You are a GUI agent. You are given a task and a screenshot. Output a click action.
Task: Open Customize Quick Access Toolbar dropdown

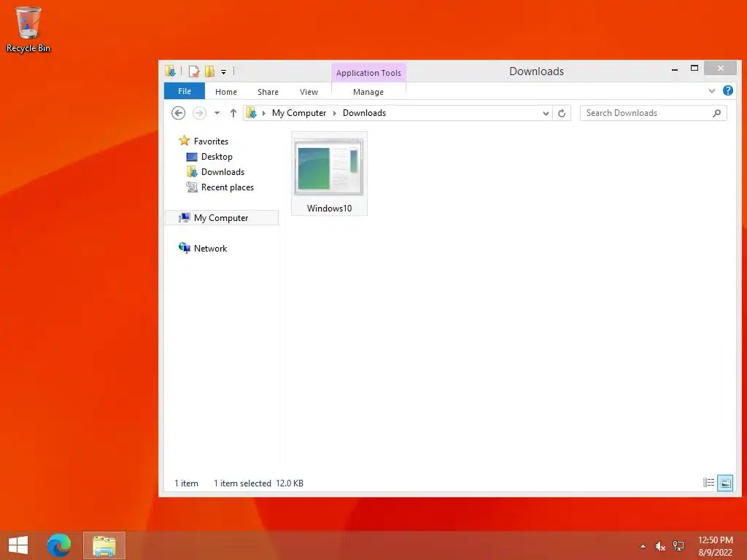(x=223, y=72)
